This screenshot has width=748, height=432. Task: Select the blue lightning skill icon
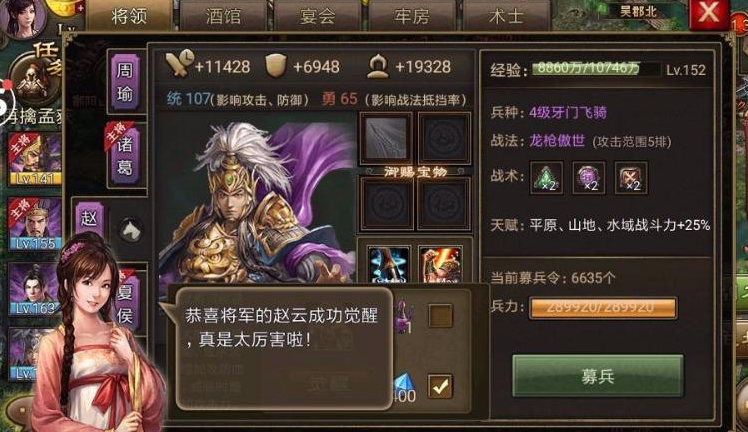pos(388,264)
